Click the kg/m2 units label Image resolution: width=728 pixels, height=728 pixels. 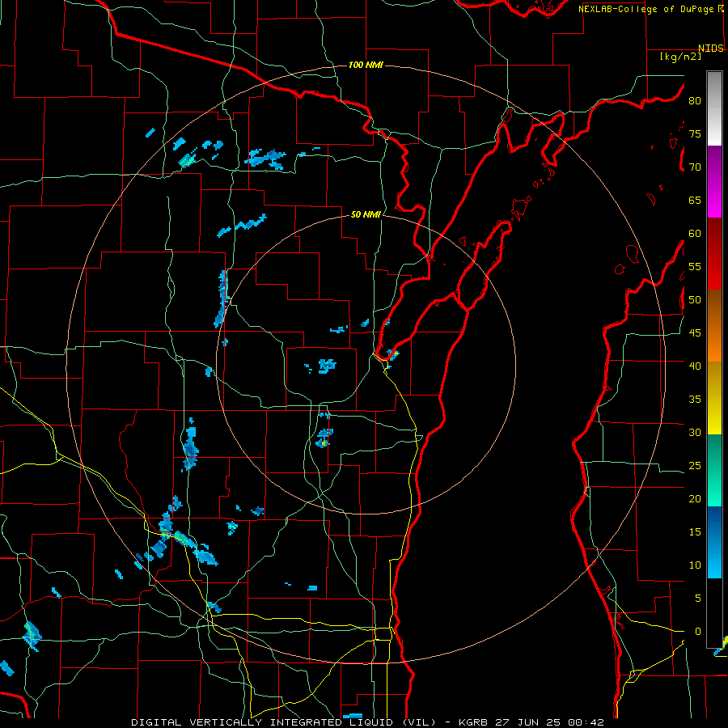tap(680, 57)
